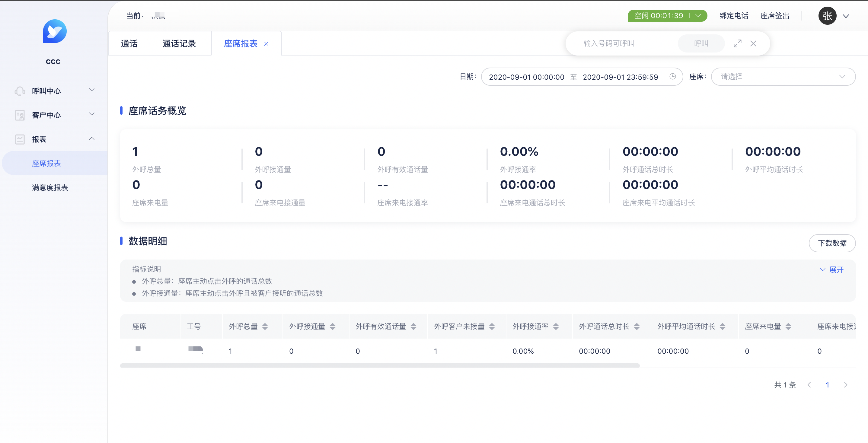Close the dial input popup

(753, 43)
